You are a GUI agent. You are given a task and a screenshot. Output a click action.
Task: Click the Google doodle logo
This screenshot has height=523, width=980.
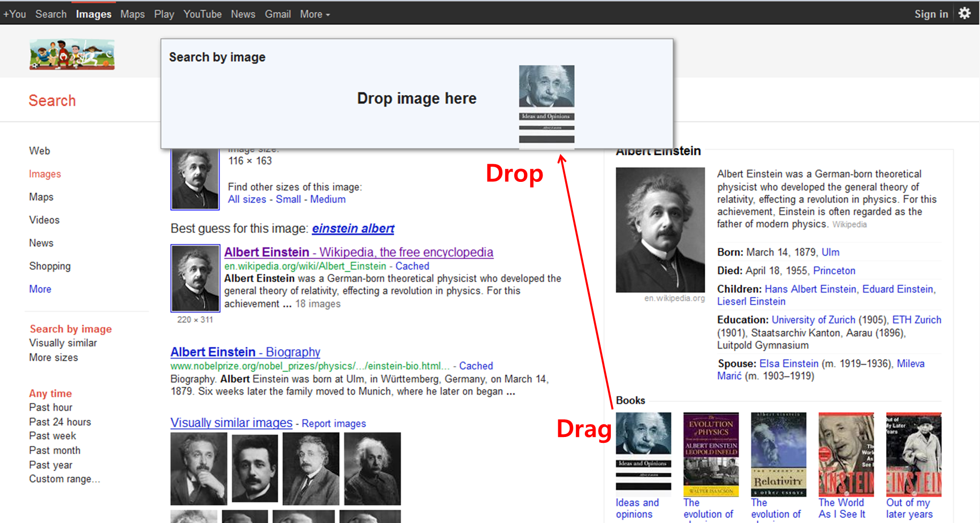click(x=72, y=54)
